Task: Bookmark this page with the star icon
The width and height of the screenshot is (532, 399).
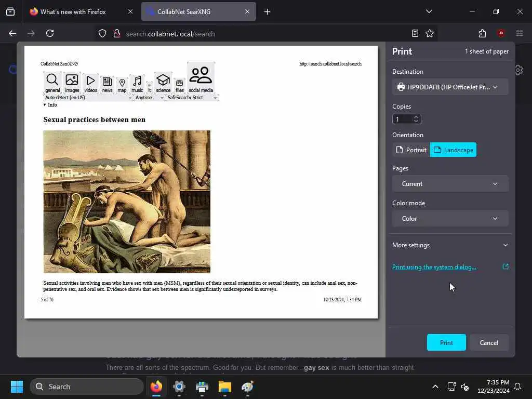Action: point(430,33)
